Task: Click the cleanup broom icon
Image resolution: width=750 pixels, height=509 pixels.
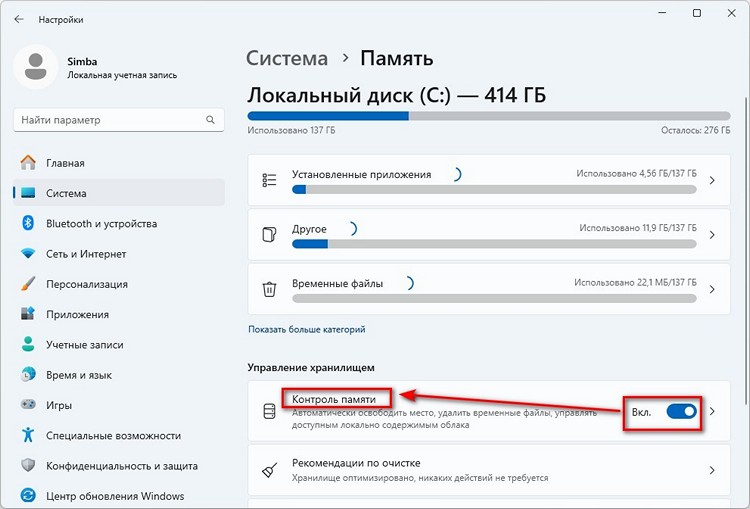Action: coord(269,471)
